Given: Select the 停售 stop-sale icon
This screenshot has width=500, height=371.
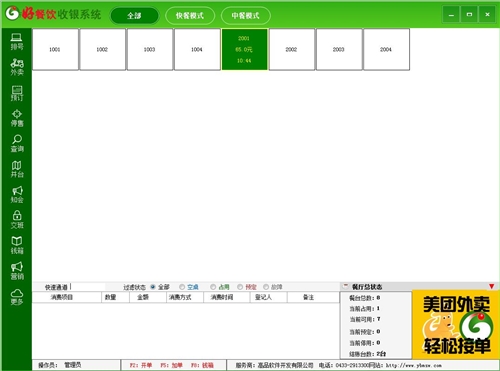Looking at the screenshot, I should point(17,118).
